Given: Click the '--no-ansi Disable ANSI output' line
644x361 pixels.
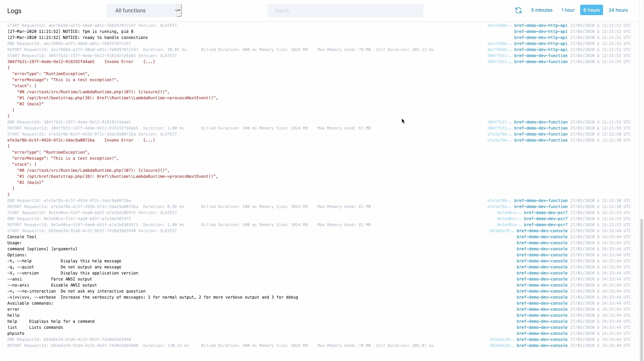Looking at the screenshot, I should pos(52,285).
